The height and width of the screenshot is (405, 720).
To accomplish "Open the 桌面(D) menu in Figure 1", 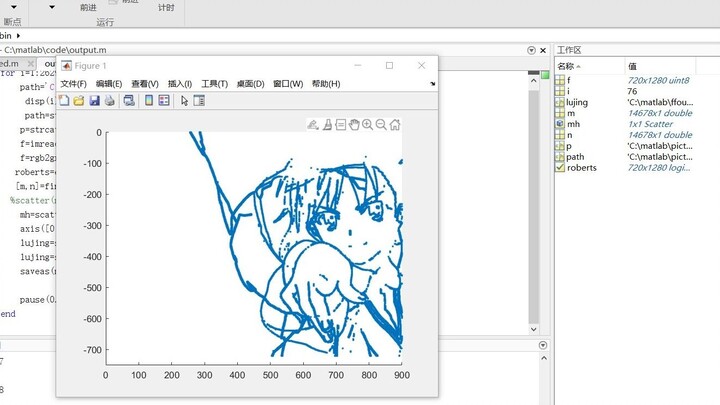I will 251,84.
